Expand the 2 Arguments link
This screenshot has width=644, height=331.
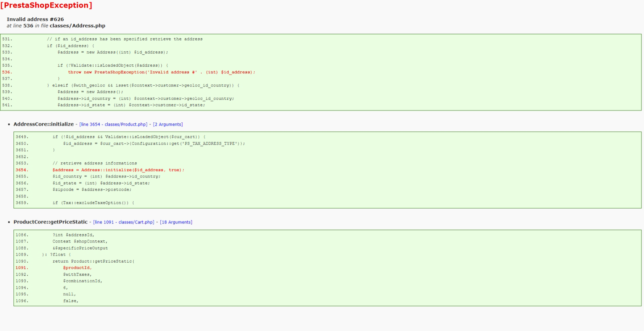coord(168,124)
